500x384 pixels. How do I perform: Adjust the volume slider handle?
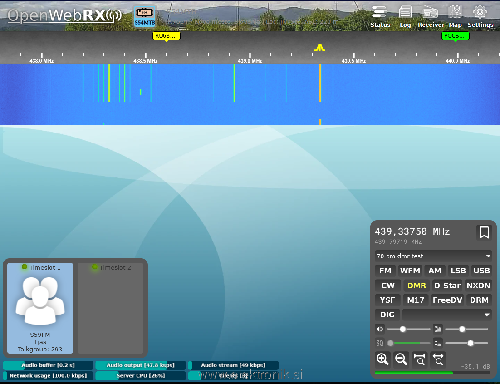click(x=403, y=329)
